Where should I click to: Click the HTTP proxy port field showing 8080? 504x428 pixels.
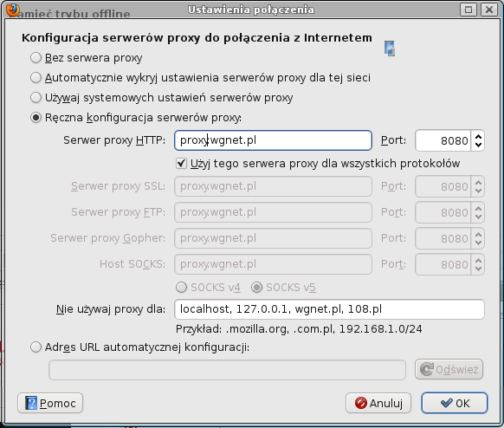(x=443, y=140)
